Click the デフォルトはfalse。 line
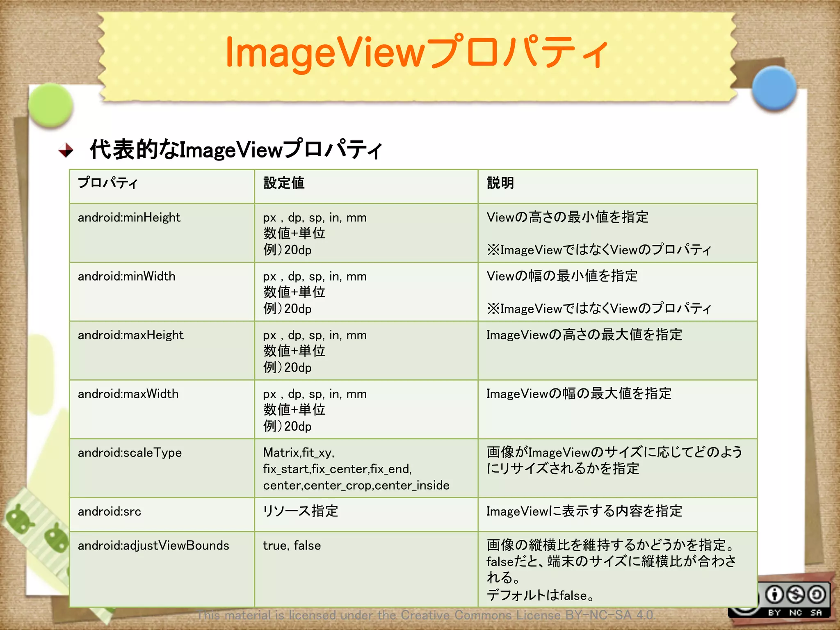The image size is (840, 630). [x=541, y=595]
